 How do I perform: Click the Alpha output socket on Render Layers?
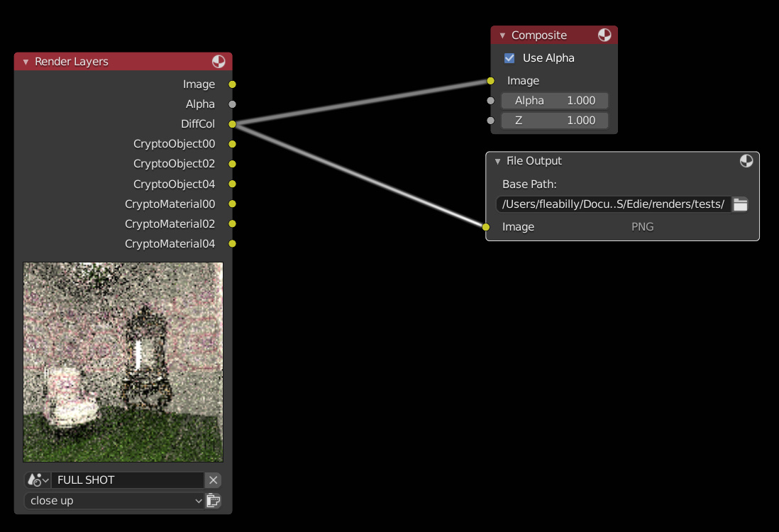pyautogui.click(x=232, y=104)
